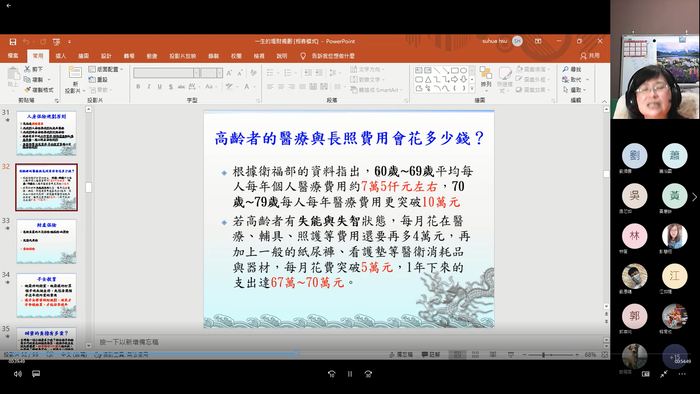Click the 尋找 (Find) button
700x394 pixels.
tap(572, 69)
